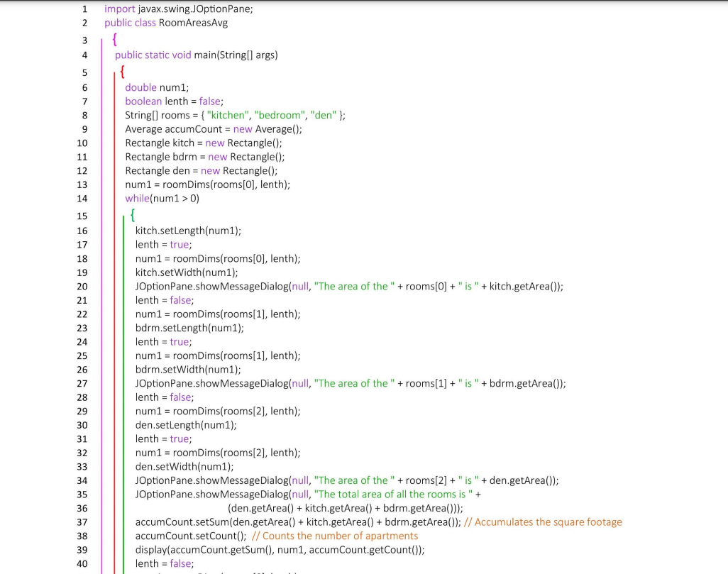Click the opening brace on line 15
Image resolution: width=728 pixels, height=574 pixels.
pyautogui.click(x=133, y=216)
